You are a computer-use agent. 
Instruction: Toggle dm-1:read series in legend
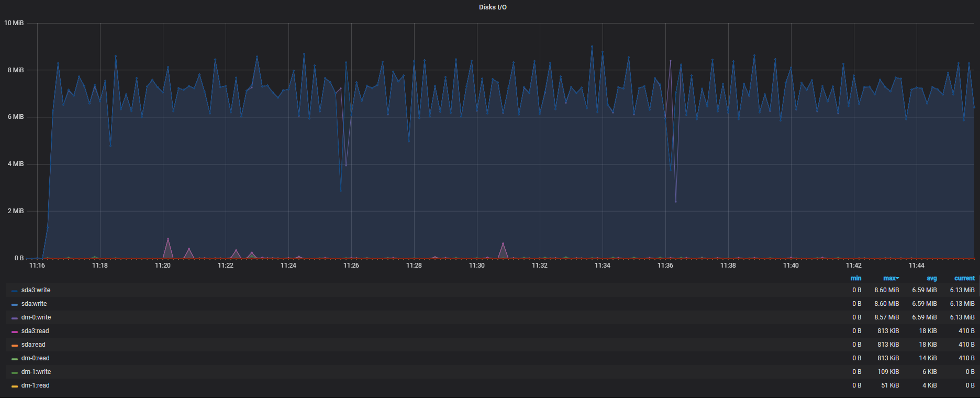(x=36, y=385)
